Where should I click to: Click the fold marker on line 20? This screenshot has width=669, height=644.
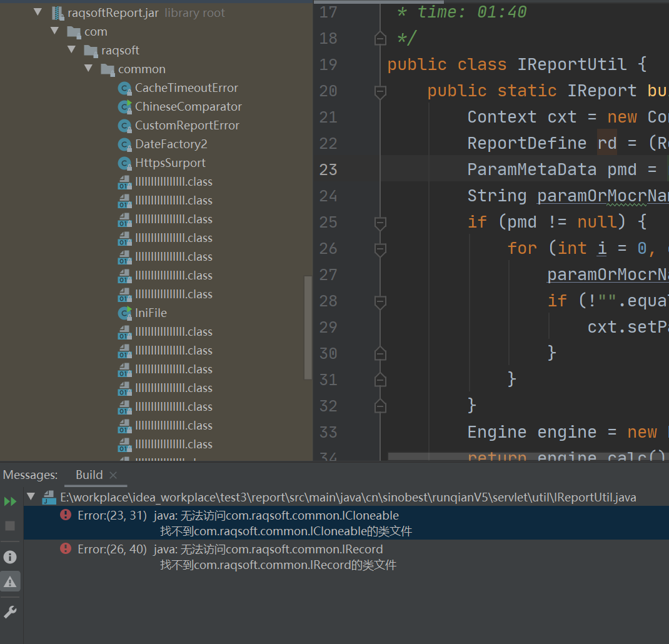[380, 91]
